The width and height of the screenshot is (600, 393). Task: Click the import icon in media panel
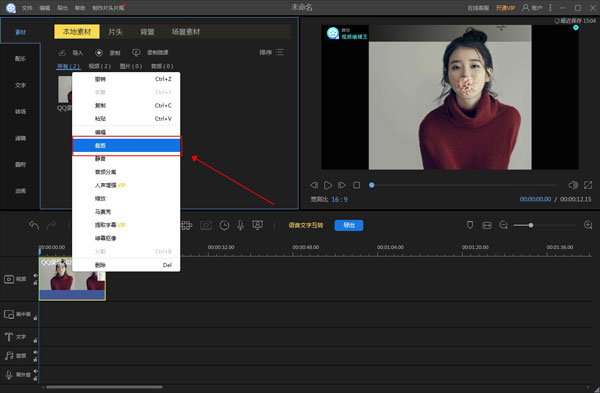click(62, 53)
